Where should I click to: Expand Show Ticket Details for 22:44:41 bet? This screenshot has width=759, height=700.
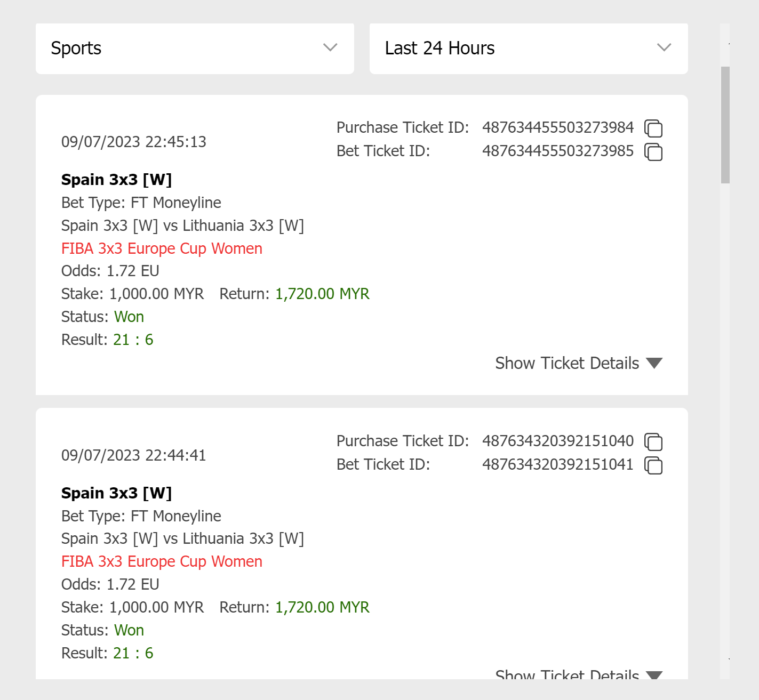click(x=578, y=674)
